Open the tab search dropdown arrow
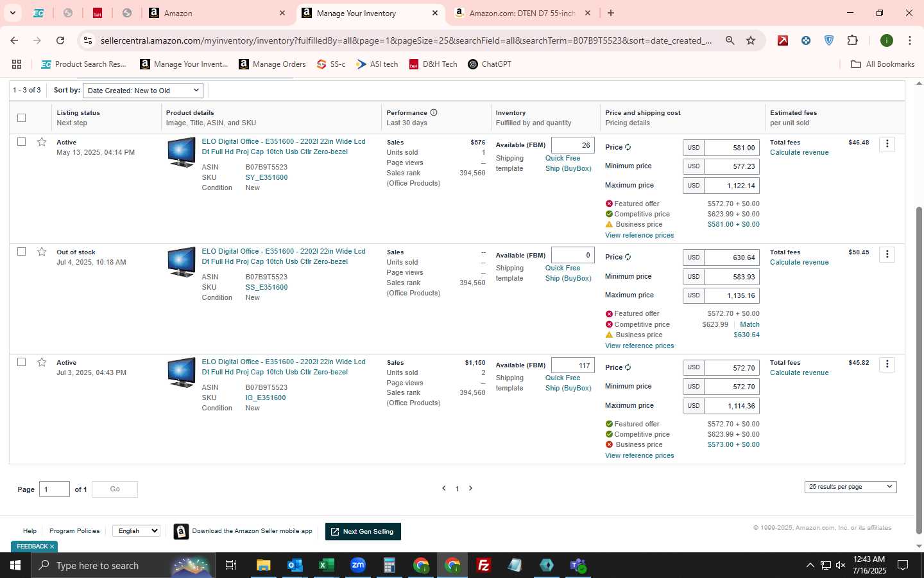Viewport: 924px width, 578px height. pyautogui.click(x=12, y=13)
